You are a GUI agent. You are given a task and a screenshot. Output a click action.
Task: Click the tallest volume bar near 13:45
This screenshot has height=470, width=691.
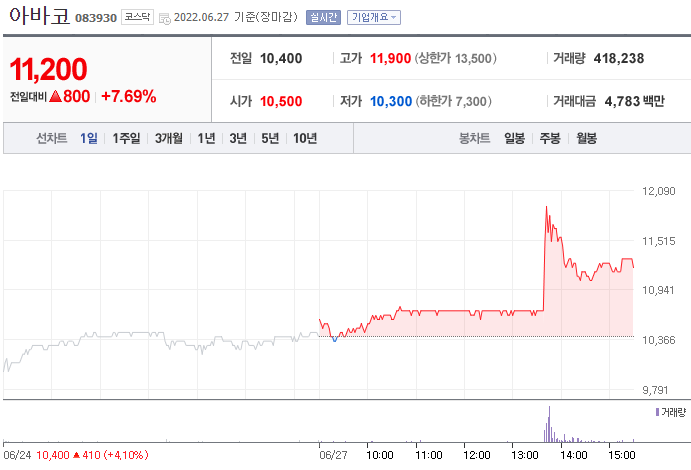coord(549,424)
